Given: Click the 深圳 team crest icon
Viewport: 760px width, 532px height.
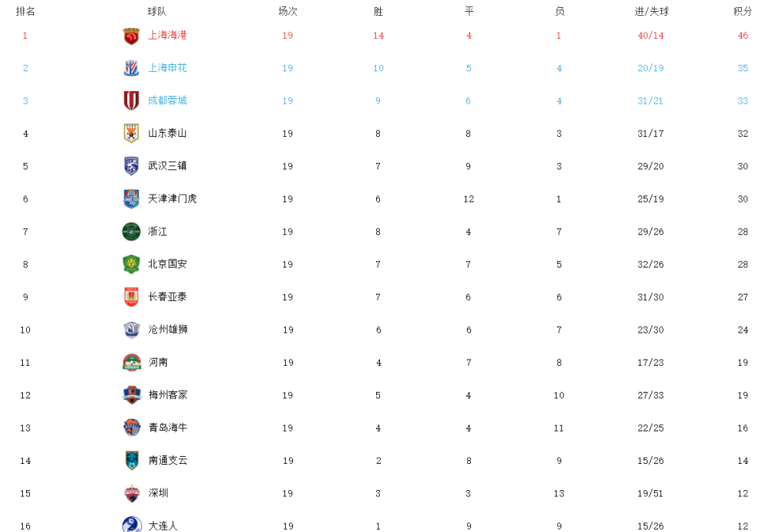Looking at the screenshot, I should coord(132,493).
